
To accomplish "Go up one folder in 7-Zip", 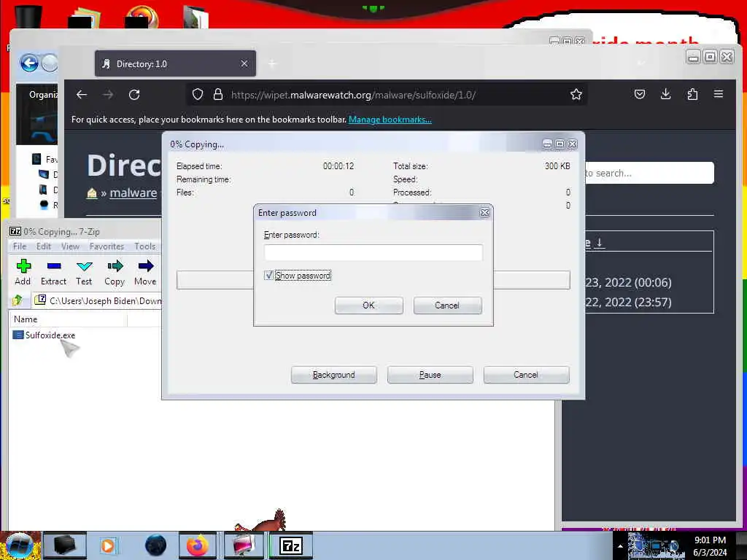I will [18, 300].
